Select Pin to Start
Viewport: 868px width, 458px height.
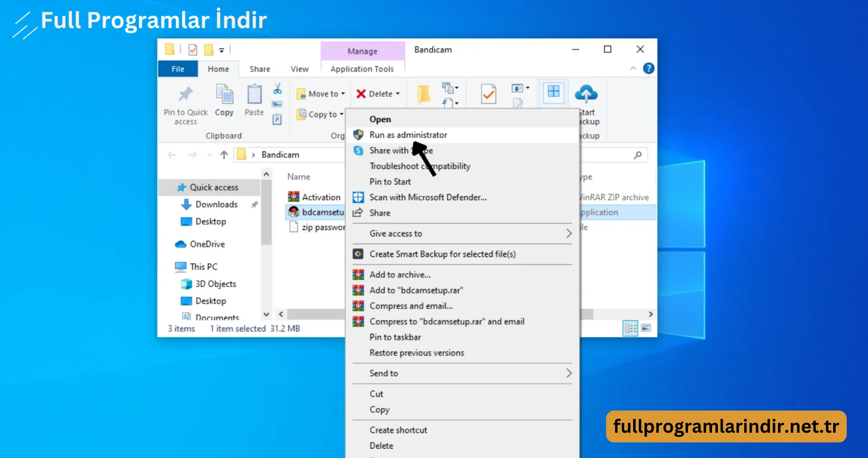click(x=462, y=182)
